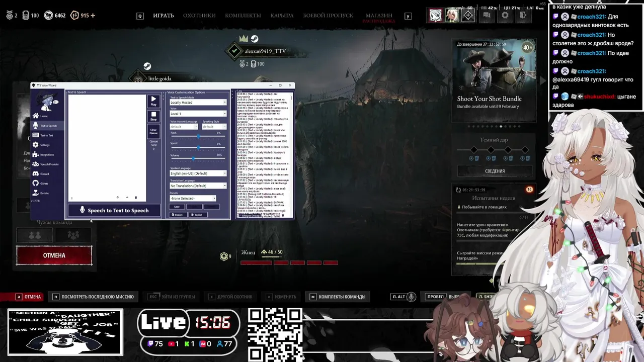Select Text to Speech sidebar item

[x=48, y=126]
